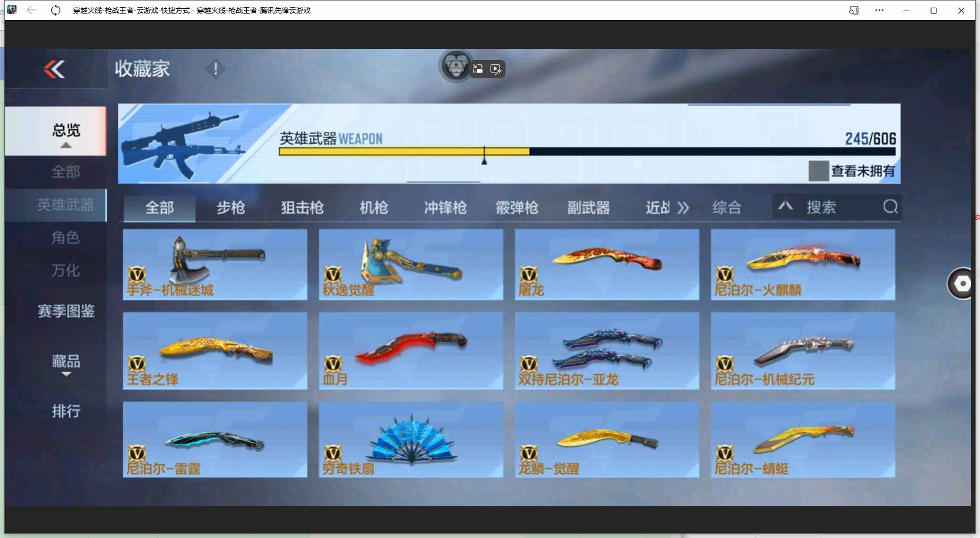This screenshot has height=538, width=980.
Task: Open the 尼泊尔-火麒麟 weapon card
Action: point(803,264)
